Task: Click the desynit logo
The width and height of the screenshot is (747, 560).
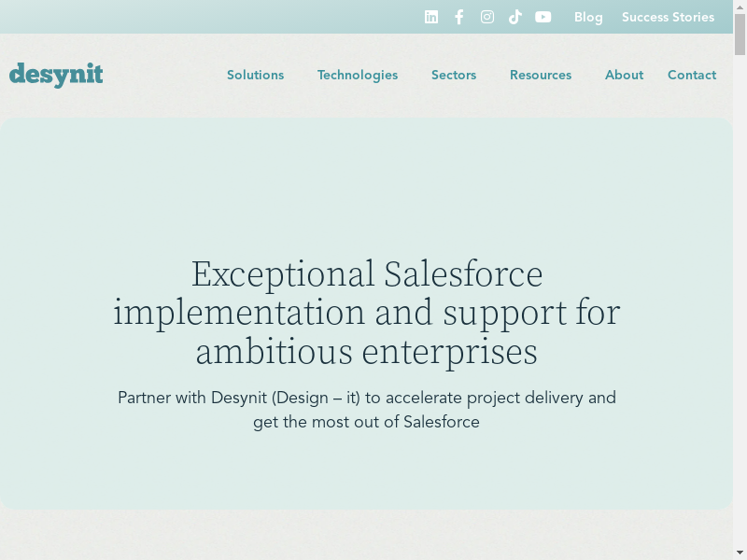Action: click(x=56, y=75)
